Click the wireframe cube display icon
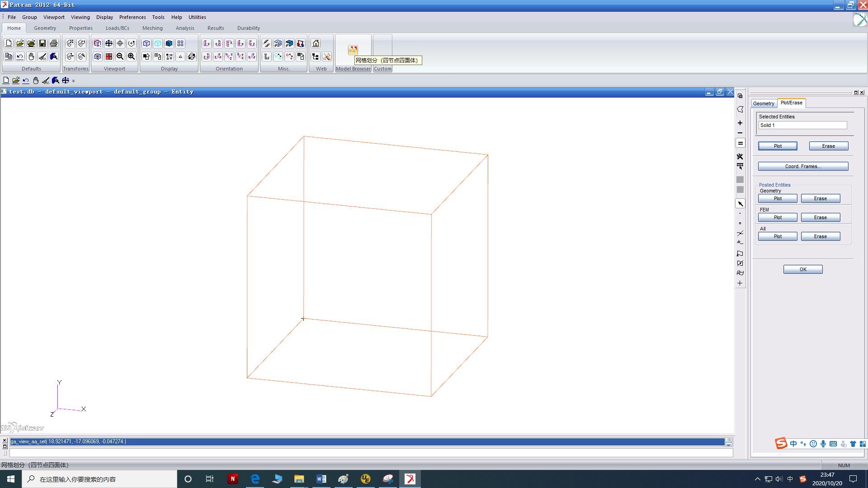This screenshot has width=868, height=488. [x=146, y=43]
